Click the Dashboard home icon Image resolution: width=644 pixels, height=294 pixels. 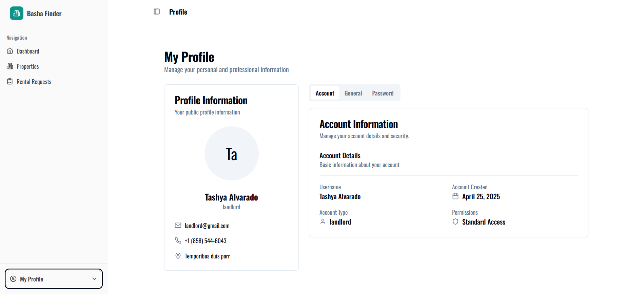(10, 51)
